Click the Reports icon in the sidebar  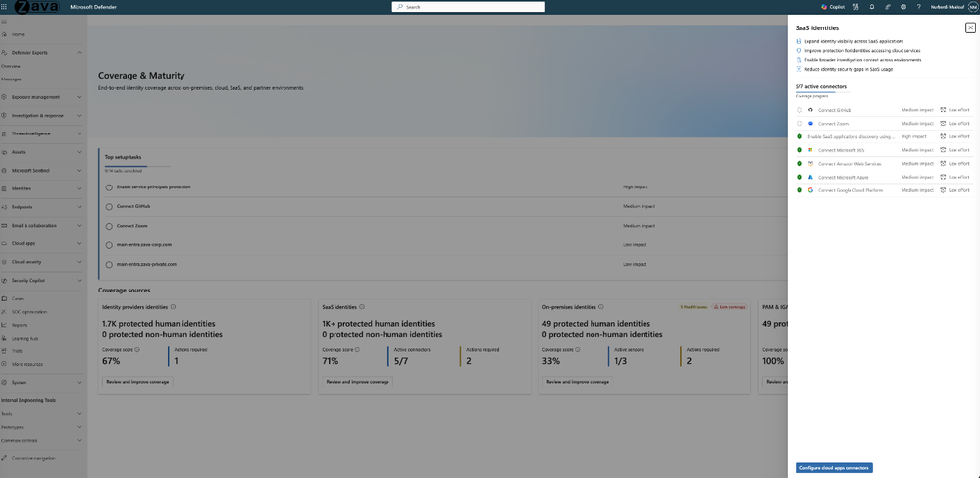(4, 325)
